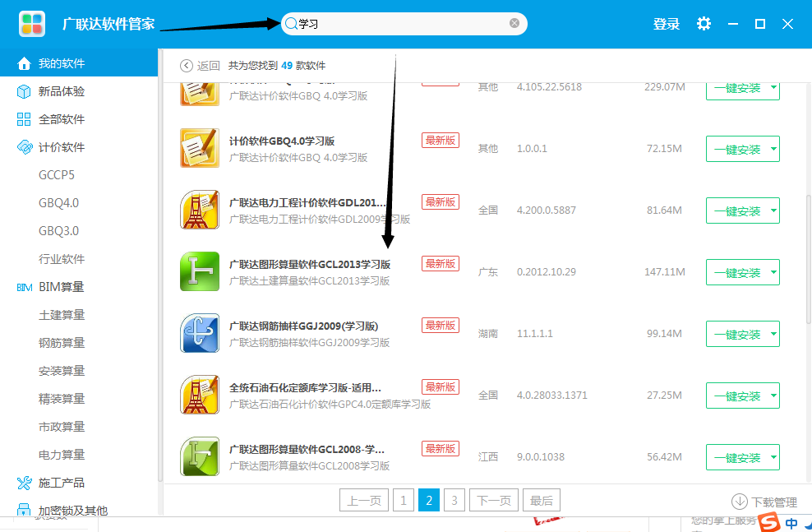Click the home icon beside 我的软件
Screen dimensions: 812x532
(x=24, y=63)
